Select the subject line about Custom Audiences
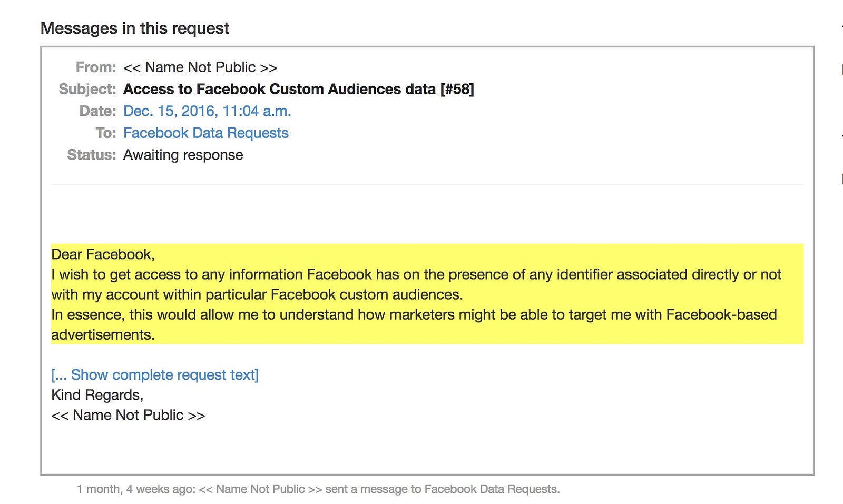The width and height of the screenshot is (843, 504). tap(299, 89)
